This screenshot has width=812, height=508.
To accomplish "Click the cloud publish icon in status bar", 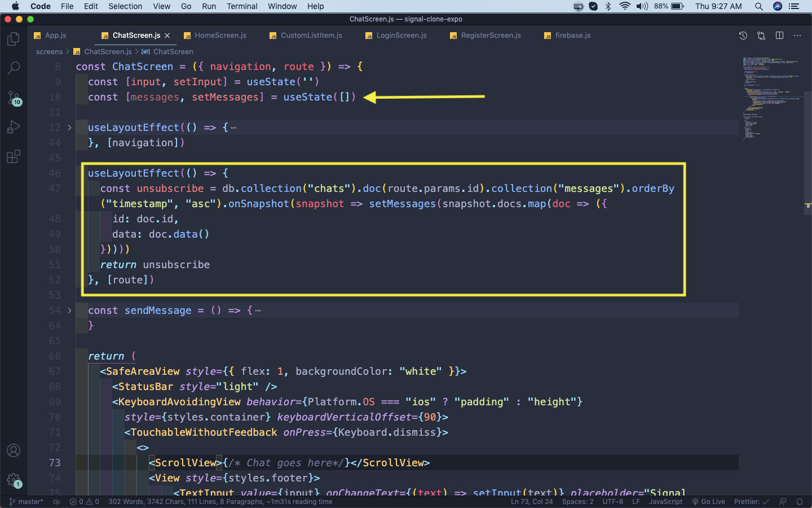I will click(x=56, y=502).
